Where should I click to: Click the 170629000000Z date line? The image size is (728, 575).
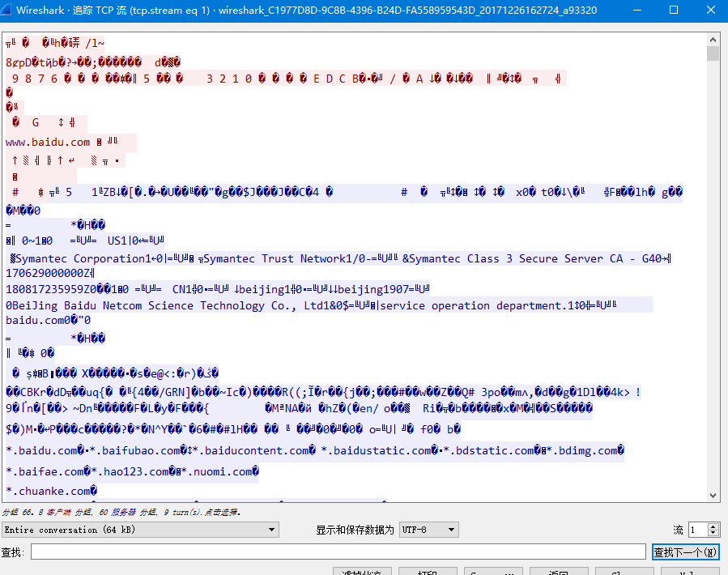click(x=50, y=273)
